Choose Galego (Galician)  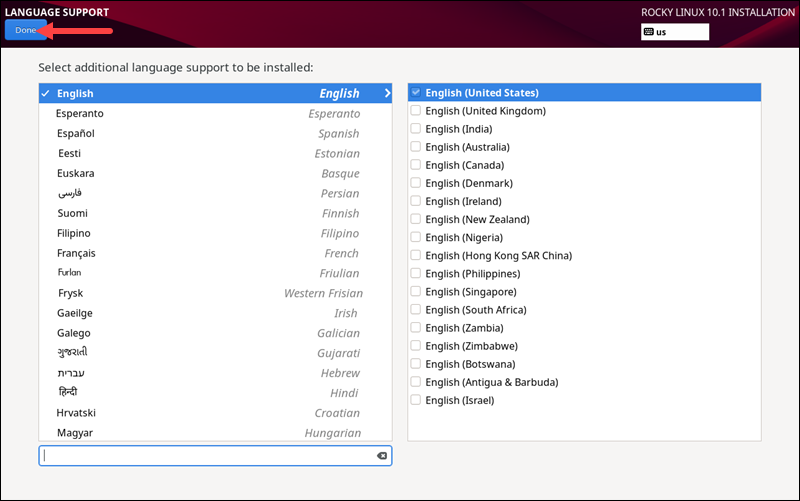click(215, 333)
